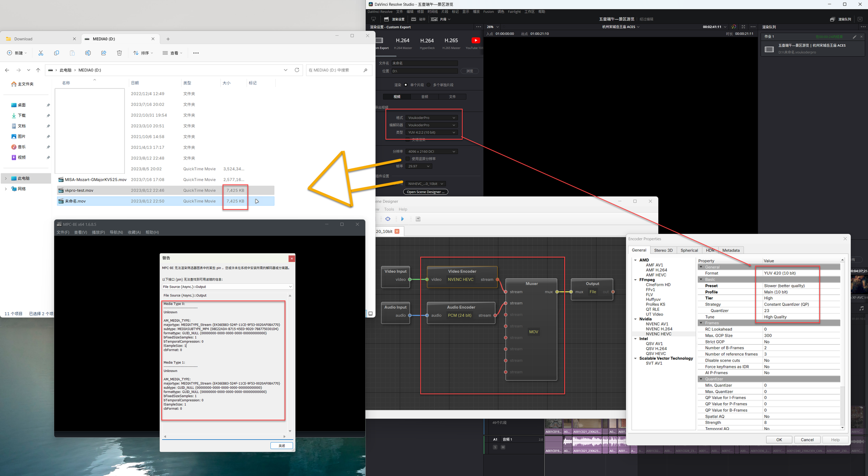
Task: Click the Rename icon in Explorer toolbar
Action: [88, 53]
